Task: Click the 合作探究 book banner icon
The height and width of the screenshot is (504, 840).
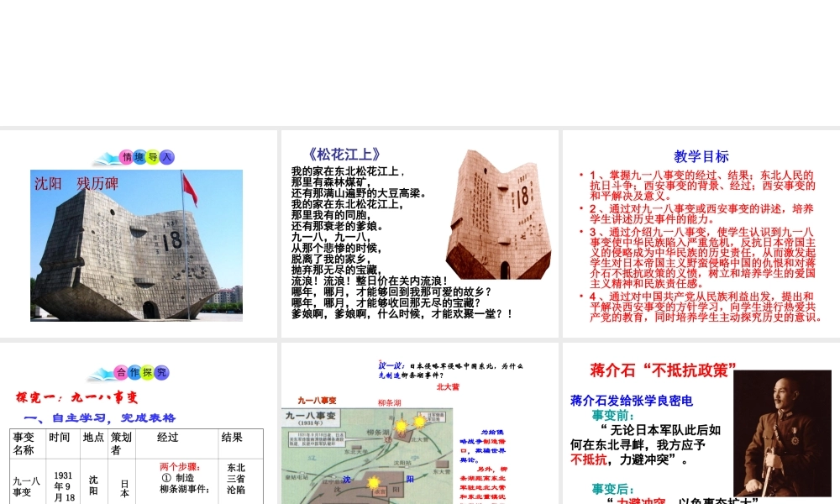Action: 139,372
